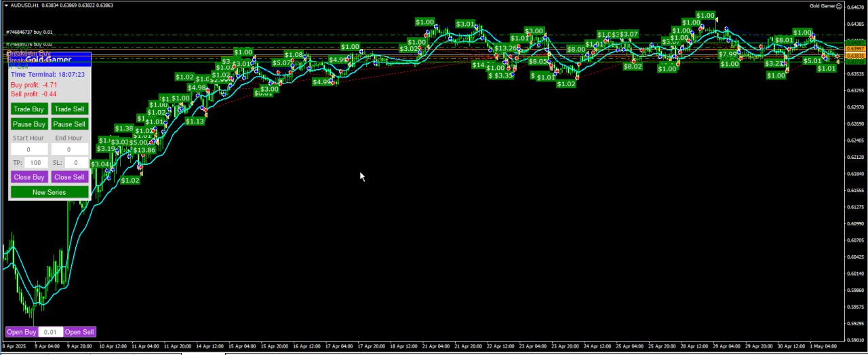Select the SL value field
This screenshot has height=355, width=868.
coord(77,163)
